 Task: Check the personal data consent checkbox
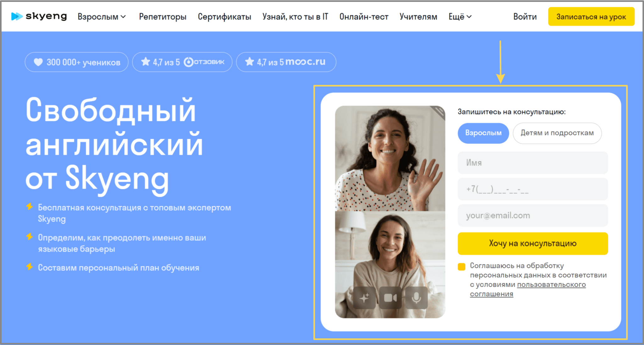[x=461, y=267]
